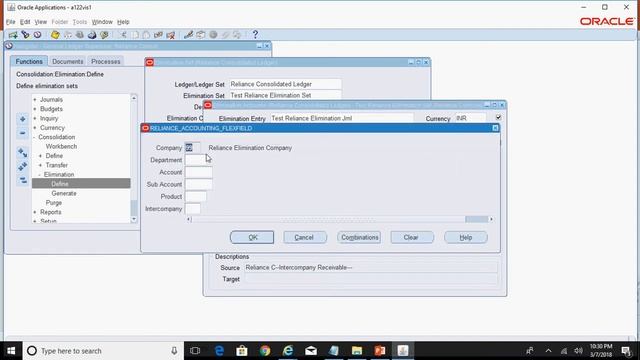Viewport: 640px width, 360px height.
Task: Click the Account input field
Action: [198, 172]
